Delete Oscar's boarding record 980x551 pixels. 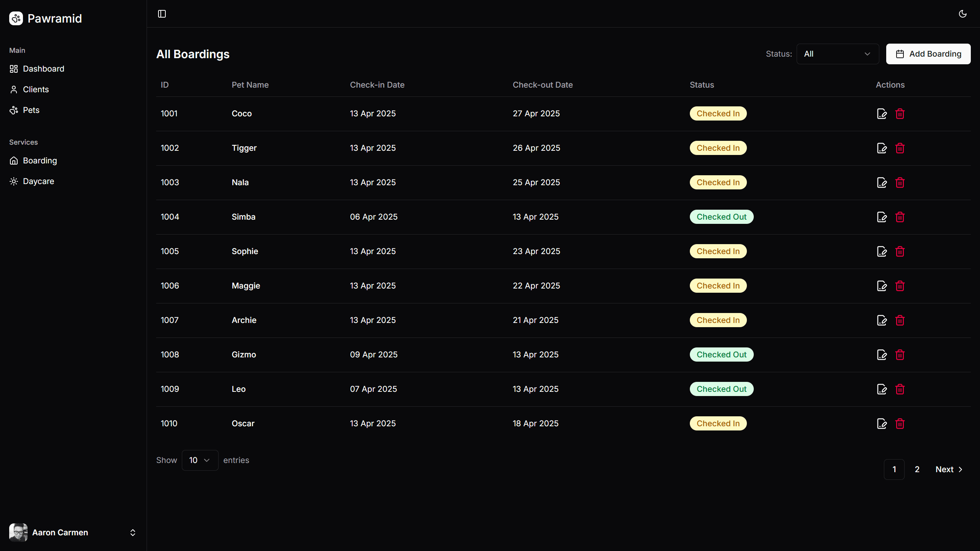(900, 424)
